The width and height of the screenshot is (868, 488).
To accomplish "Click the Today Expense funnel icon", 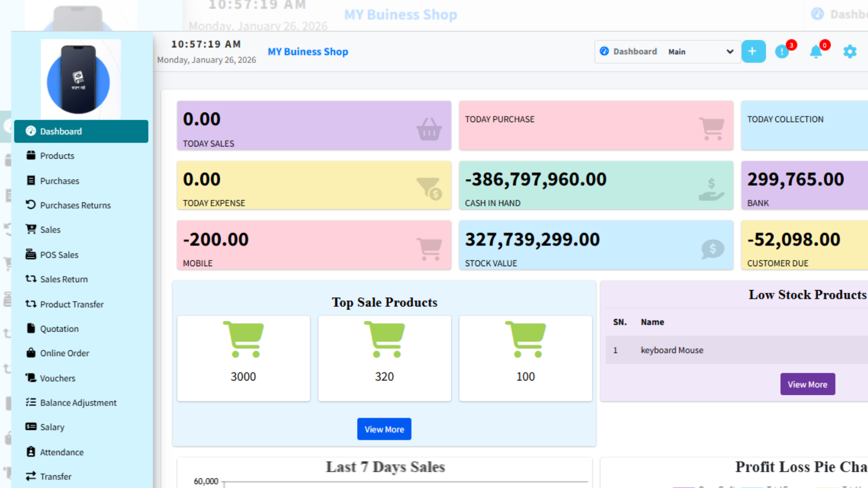I will tap(429, 188).
